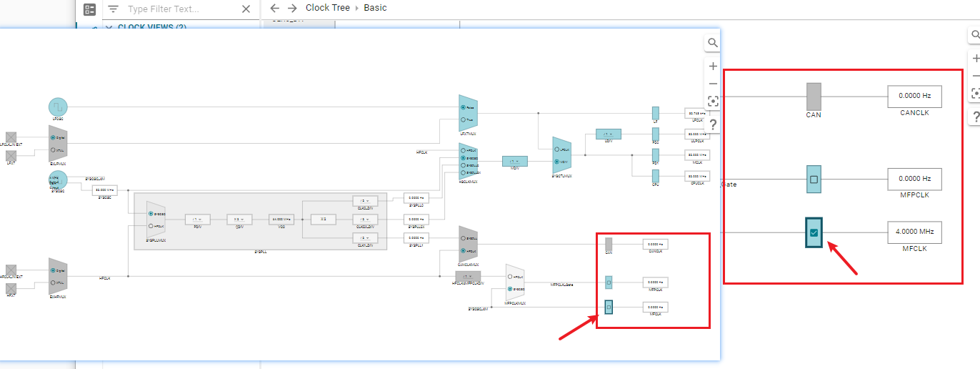Open the CLK1DIV divider dropdown
This screenshot has width=980, height=369.
point(364,237)
